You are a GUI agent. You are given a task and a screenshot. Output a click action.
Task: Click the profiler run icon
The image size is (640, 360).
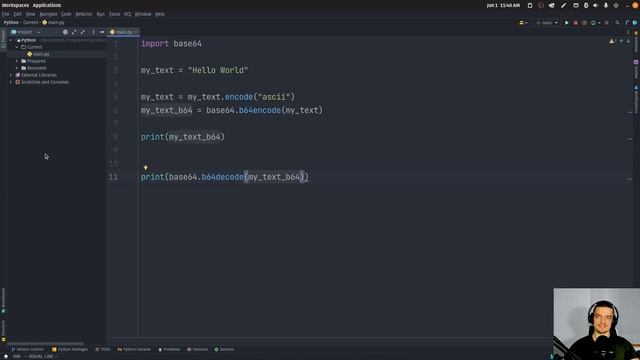click(x=593, y=23)
